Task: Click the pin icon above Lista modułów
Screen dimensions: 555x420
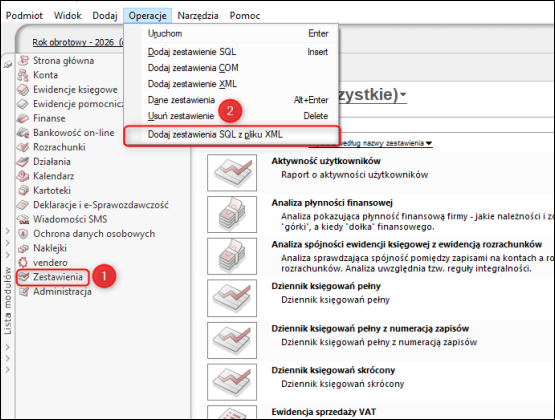Action: [8, 64]
